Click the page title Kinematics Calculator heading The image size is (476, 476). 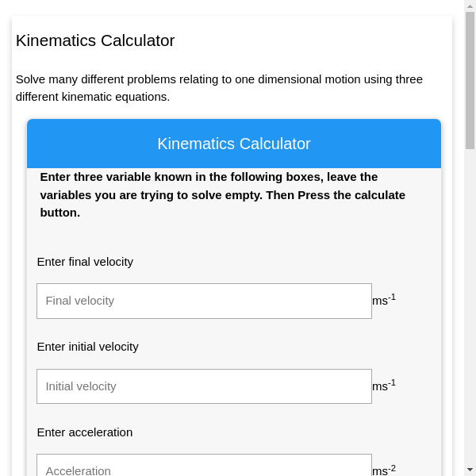[95, 40]
